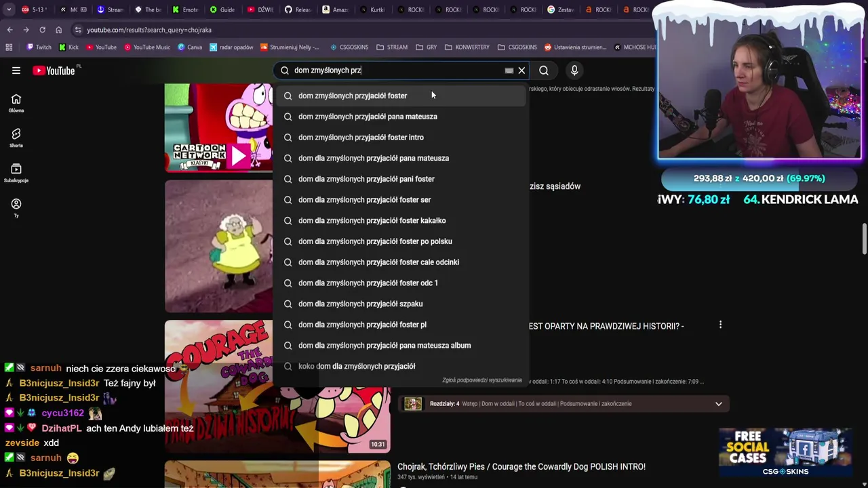
Task: Switch to the GitHub Releases tab
Action: (297, 9)
